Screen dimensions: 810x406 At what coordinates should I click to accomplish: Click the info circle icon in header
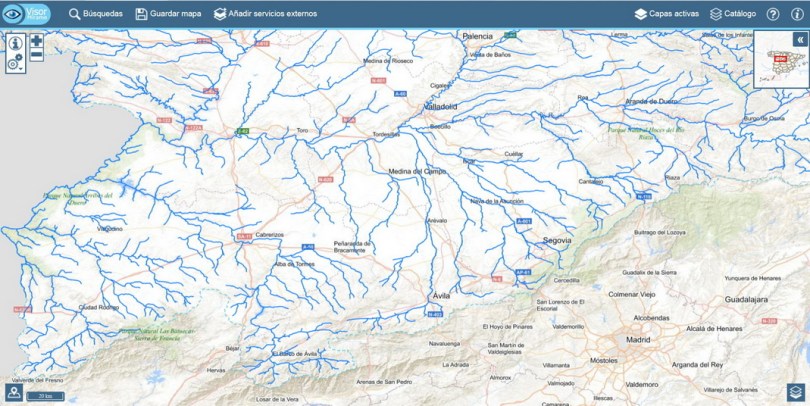click(x=797, y=14)
